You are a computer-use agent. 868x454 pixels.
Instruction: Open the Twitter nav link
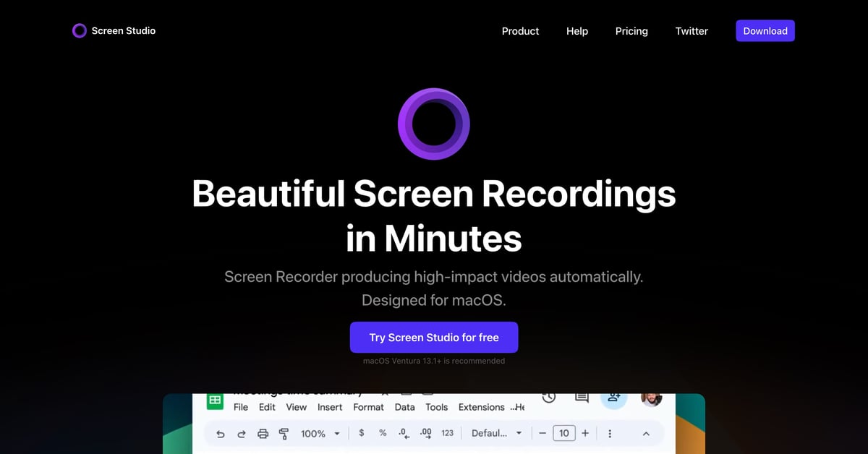(x=692, y=31)
